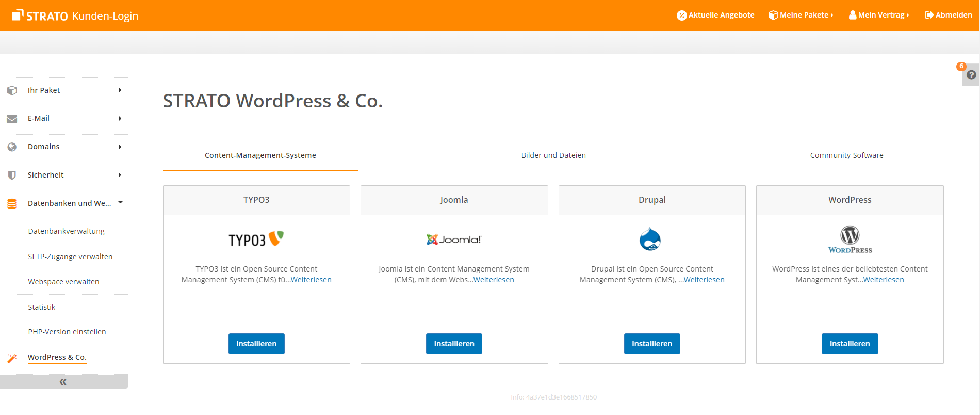The width and height of the screenshot is (980, 415).
Task: Open the Meine Pakete dropdown
Action: [801, 15]
